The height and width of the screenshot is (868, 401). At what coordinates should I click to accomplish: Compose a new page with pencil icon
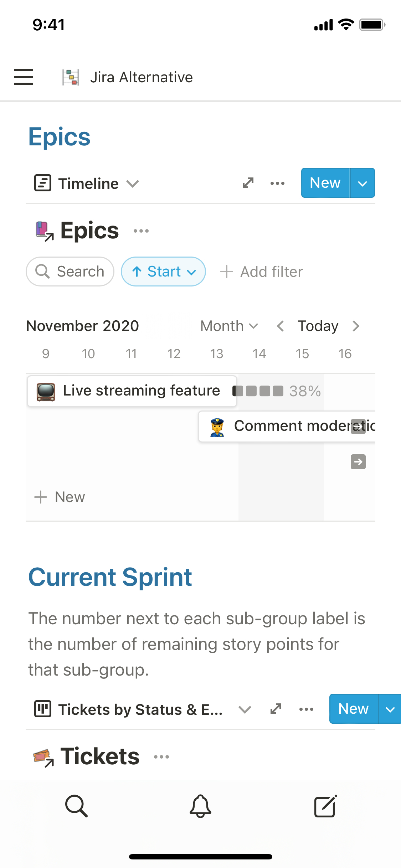325,806
